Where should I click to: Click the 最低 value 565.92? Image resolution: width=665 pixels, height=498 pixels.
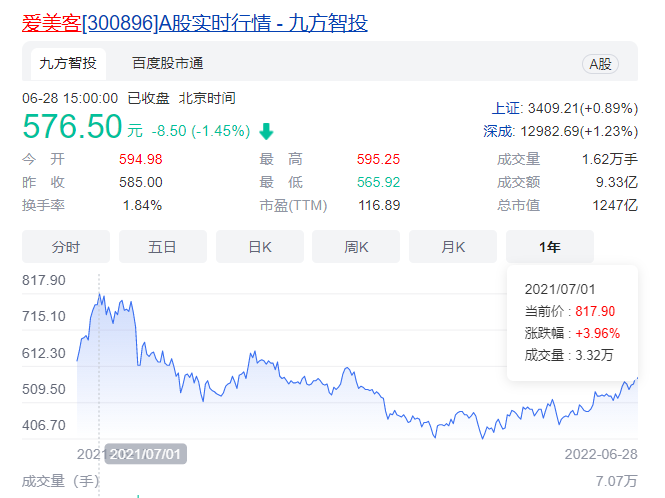click(378, 182)
